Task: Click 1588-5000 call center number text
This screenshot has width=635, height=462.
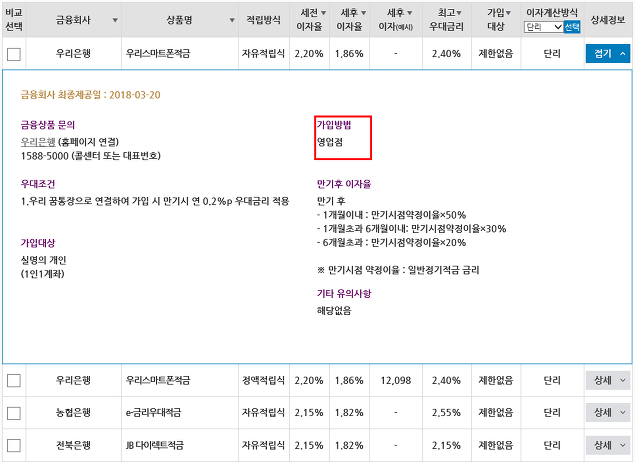Action: [91, 156]
